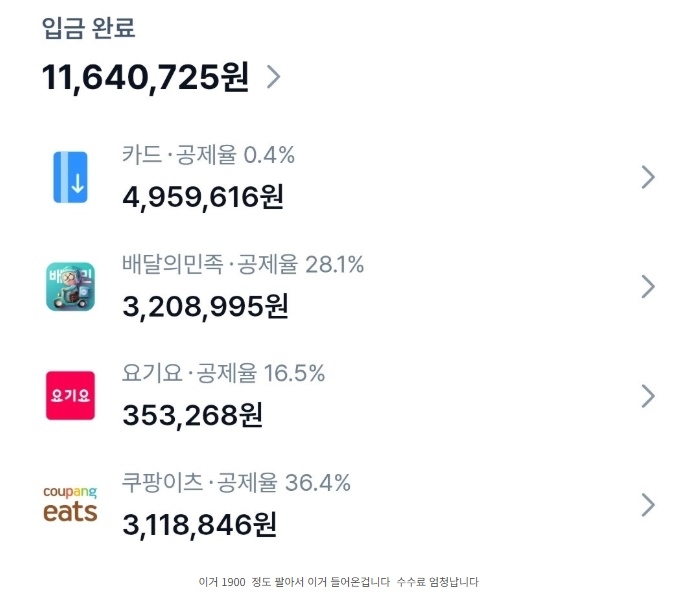Click the 3,208,995원 amount
The image size is (682, 607).
205,306
